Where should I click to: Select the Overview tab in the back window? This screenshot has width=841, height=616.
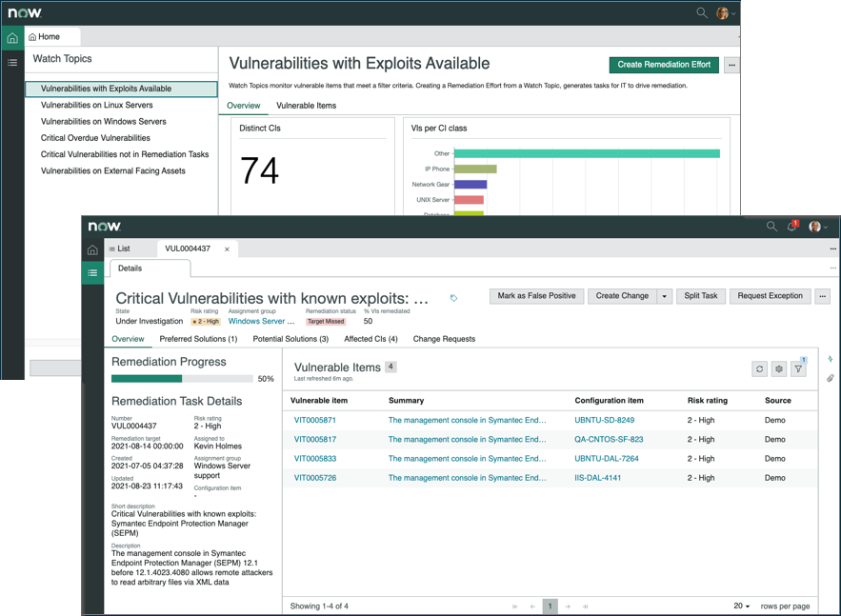244,106
